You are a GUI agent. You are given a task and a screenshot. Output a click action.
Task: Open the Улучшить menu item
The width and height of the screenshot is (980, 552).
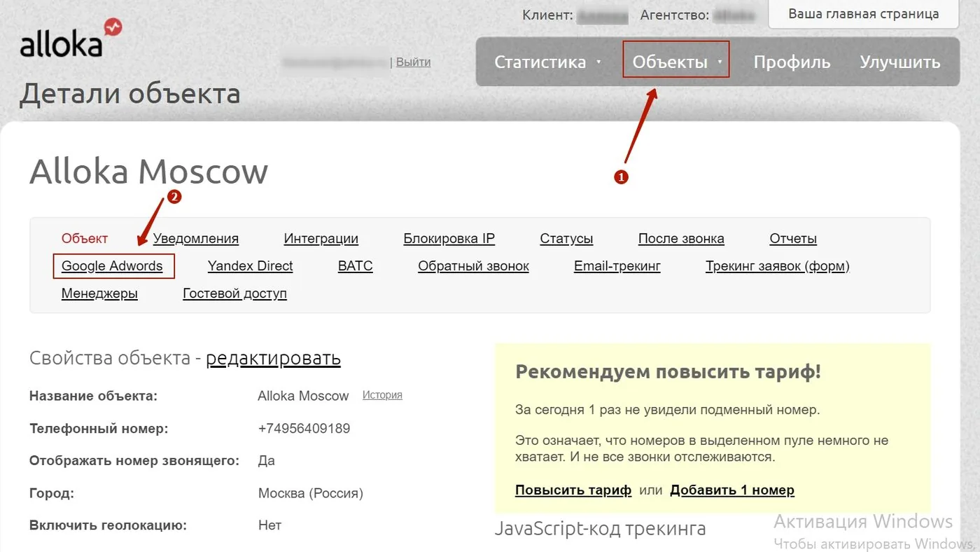[x=899, y=62]
